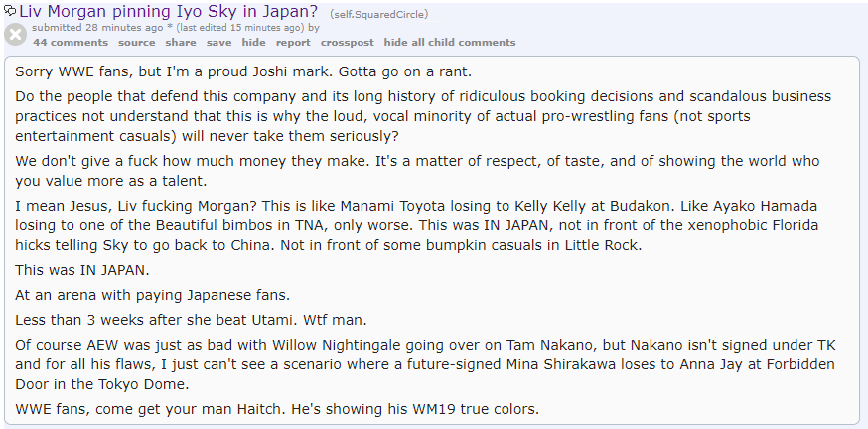Viewport: 868px width, 429px height.
Task: Hide the post using the 'hide' link
Action: point(253,42)
